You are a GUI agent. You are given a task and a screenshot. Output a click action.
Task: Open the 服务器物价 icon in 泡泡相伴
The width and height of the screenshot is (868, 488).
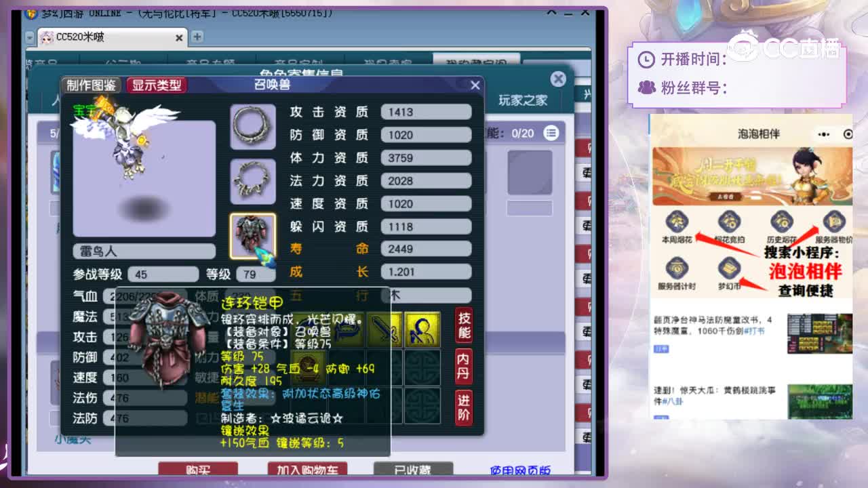(833, 223)
